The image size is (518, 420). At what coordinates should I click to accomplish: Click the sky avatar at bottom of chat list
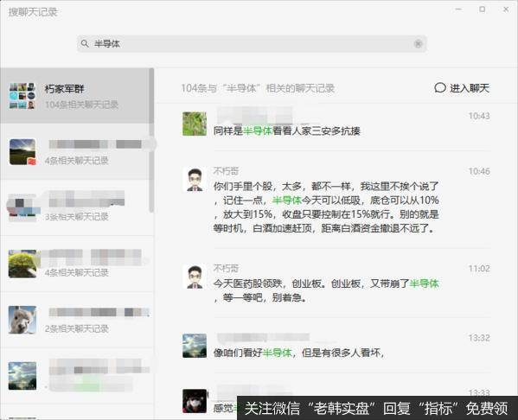coord(22,376)
